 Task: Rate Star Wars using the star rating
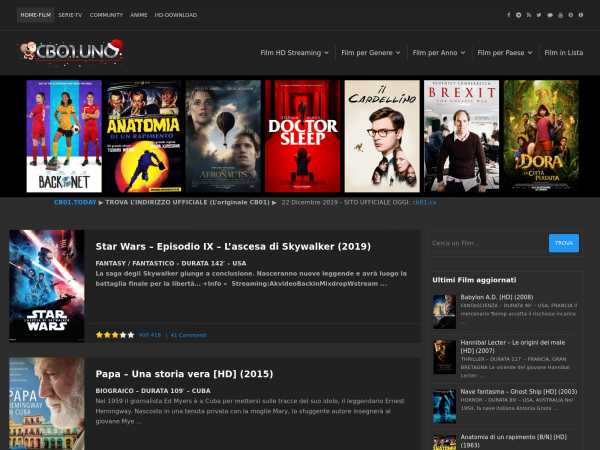point(113,335)
